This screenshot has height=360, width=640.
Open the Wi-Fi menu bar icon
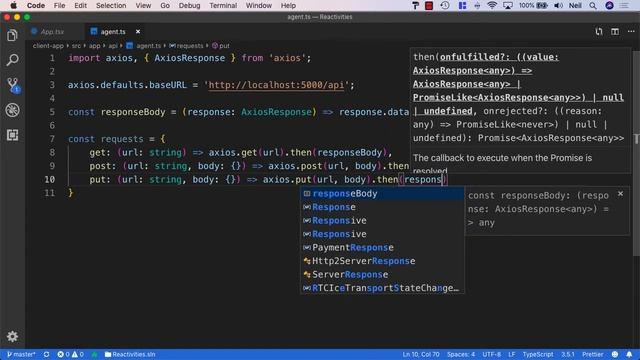coord(492,5)
